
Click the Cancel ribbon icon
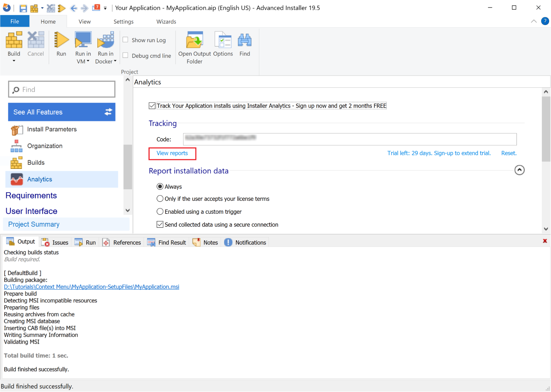pyautogui.click(x=36, y=40)
